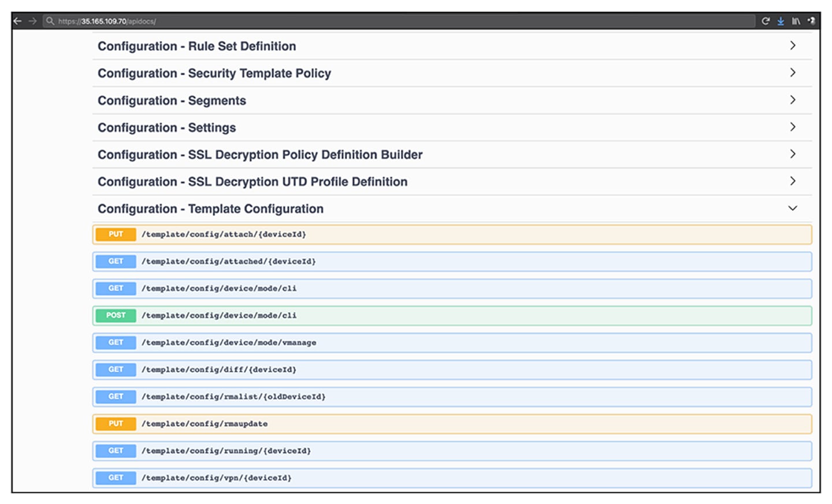Click the browser back arrow
Image resolution: width=832 pixels, height=504 pixels.
click(18, 21)
